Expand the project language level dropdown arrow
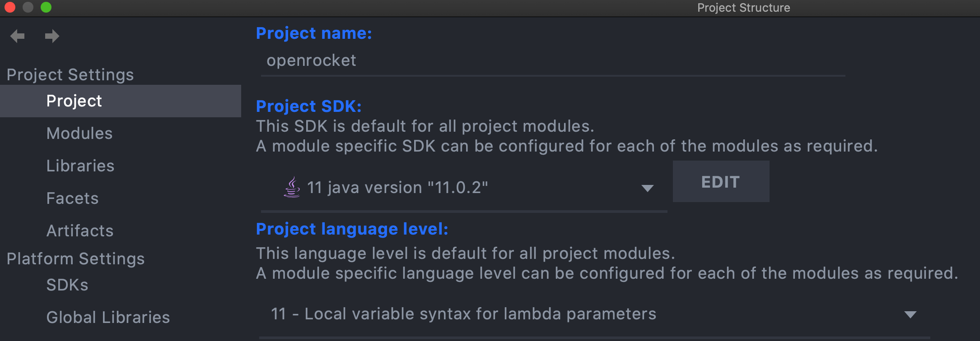This screenshot has height=341, width=980. point(910,314)
